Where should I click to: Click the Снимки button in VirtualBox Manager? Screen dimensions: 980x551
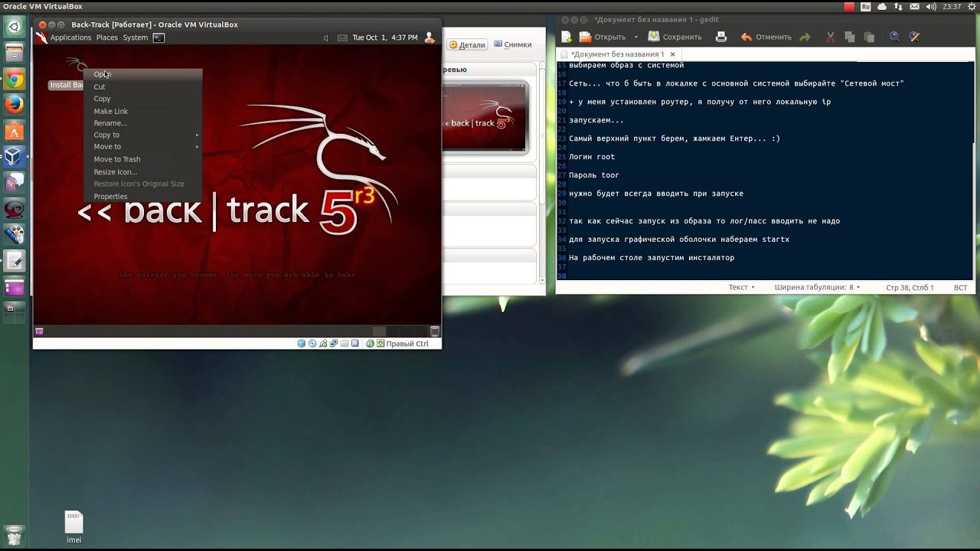point(512,44)
